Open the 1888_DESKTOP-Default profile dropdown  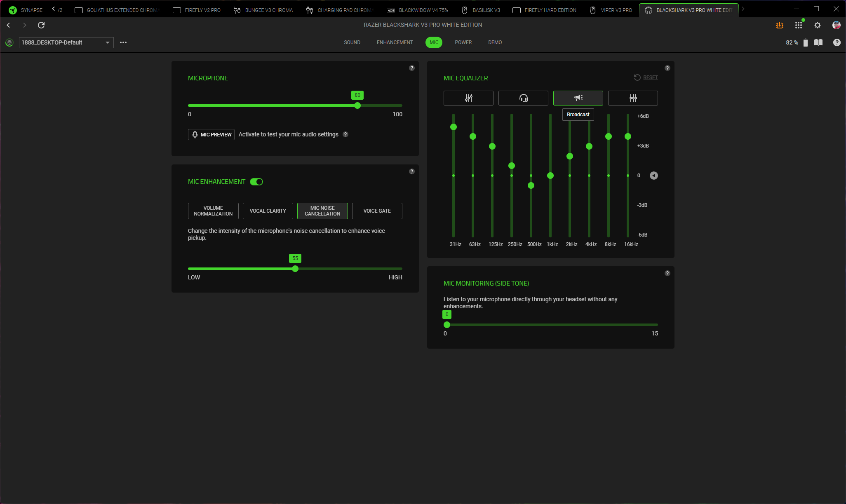tap(66, 42)
